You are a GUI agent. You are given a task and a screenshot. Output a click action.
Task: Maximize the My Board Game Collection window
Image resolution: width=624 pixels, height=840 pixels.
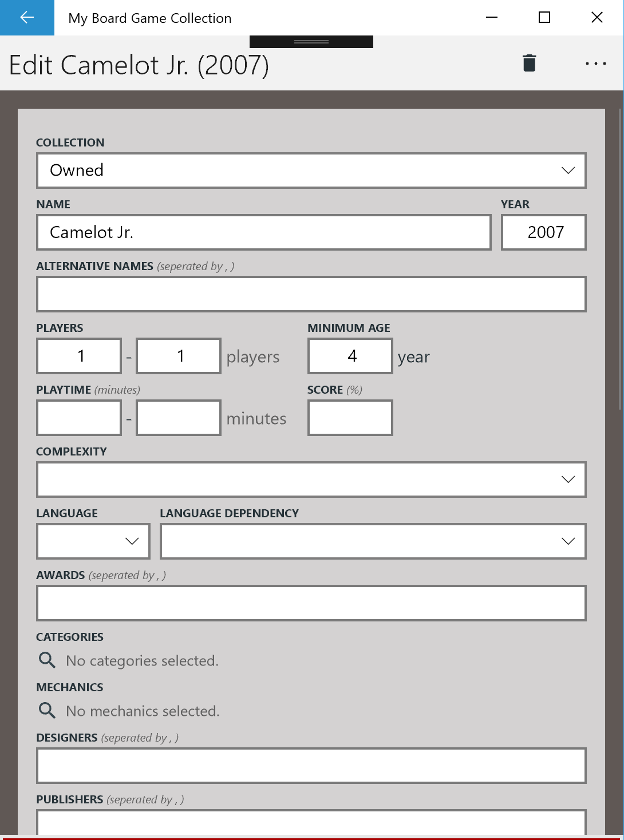tap(544, 18)
